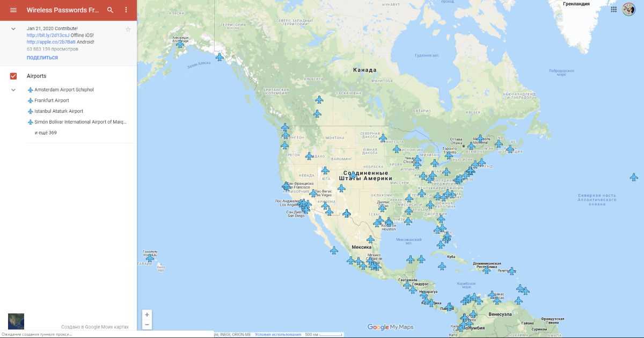Open Условия использования terms link

[278, 334]
